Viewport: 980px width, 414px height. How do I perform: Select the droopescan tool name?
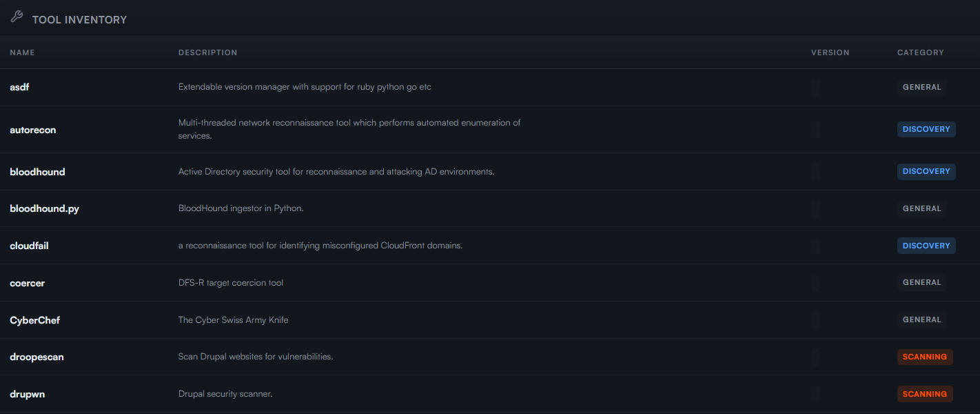tap(37, 357)
